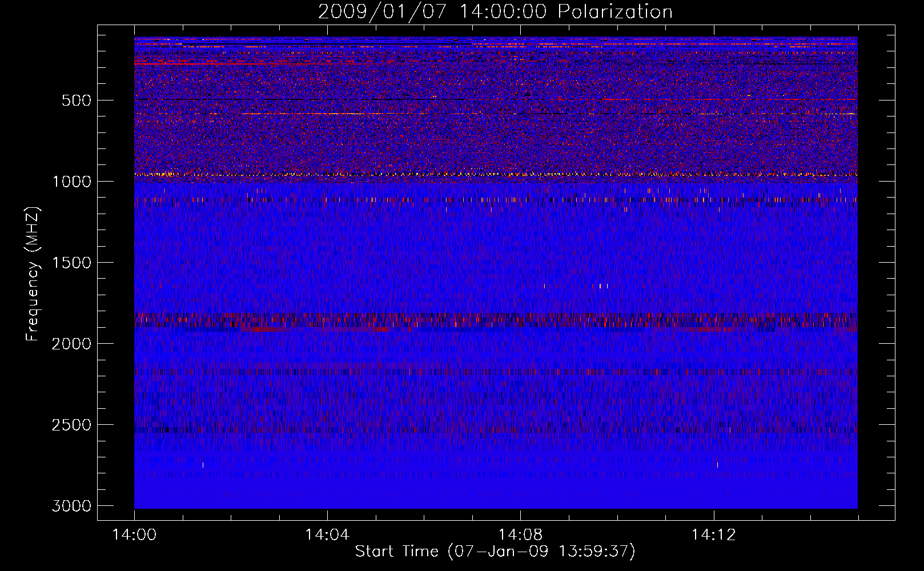Click the '14:12' time tick label

tap(713, 535)
